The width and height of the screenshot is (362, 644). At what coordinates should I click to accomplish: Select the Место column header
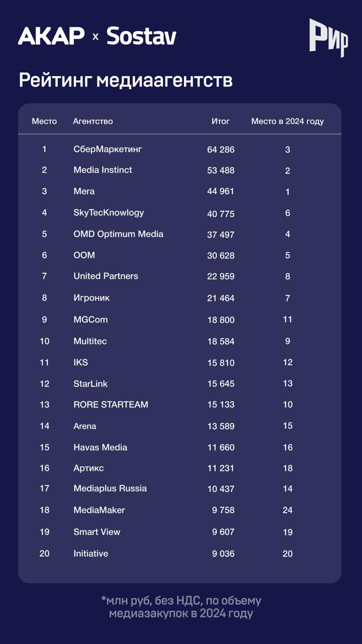tap(44, 121)
